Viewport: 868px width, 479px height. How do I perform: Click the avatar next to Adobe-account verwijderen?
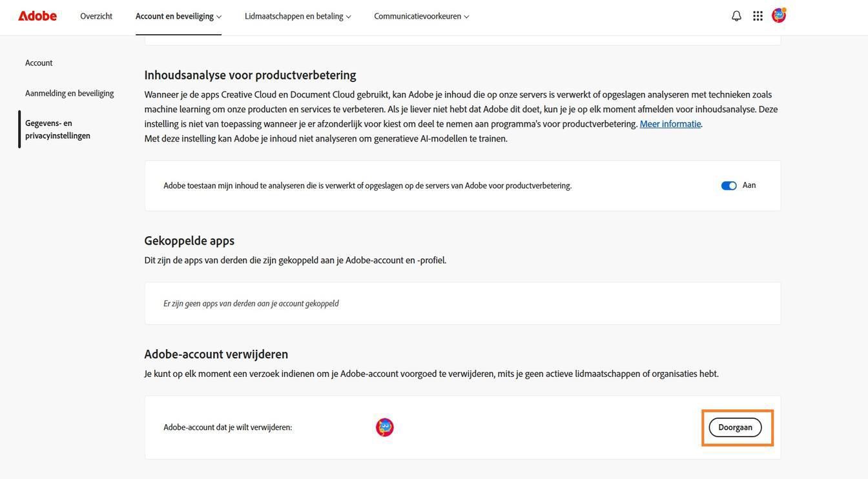385,427
